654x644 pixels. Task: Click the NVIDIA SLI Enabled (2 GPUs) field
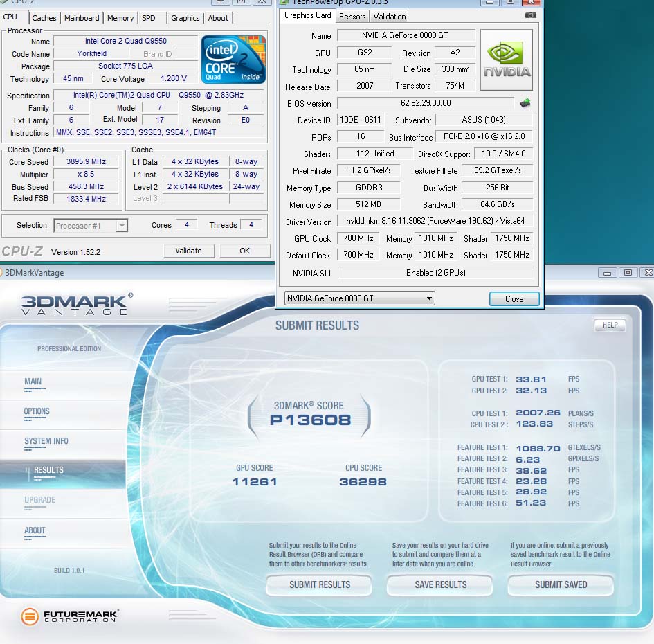pos(435,273)
